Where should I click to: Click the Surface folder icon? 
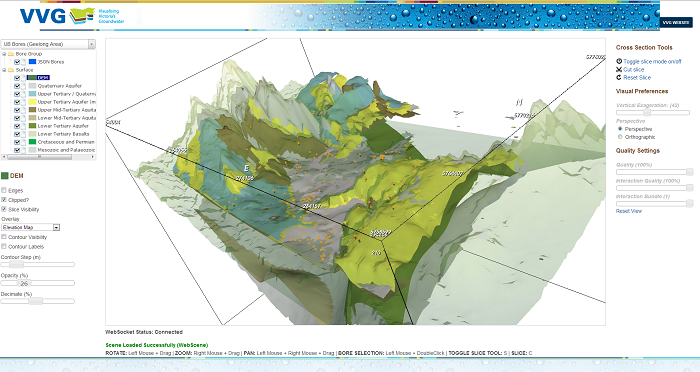click(11, 70)
